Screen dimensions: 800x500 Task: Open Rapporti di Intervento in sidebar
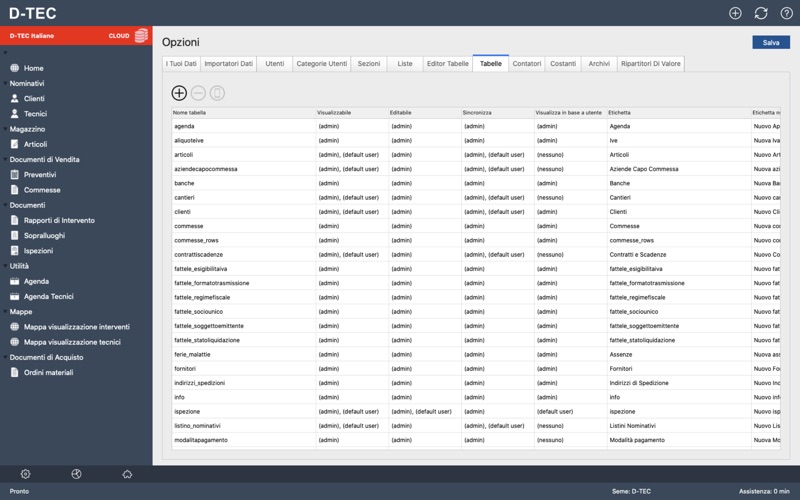click(59, 220)
